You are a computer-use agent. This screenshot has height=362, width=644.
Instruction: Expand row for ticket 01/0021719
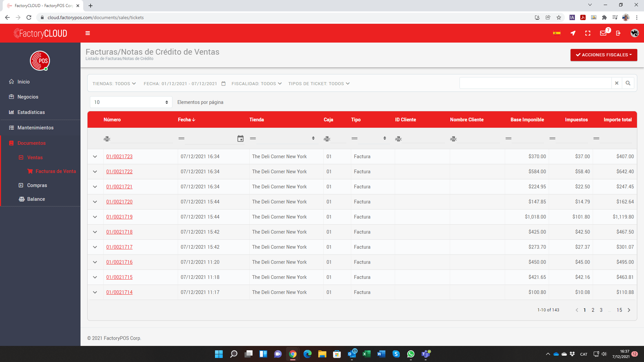[95, 217]
